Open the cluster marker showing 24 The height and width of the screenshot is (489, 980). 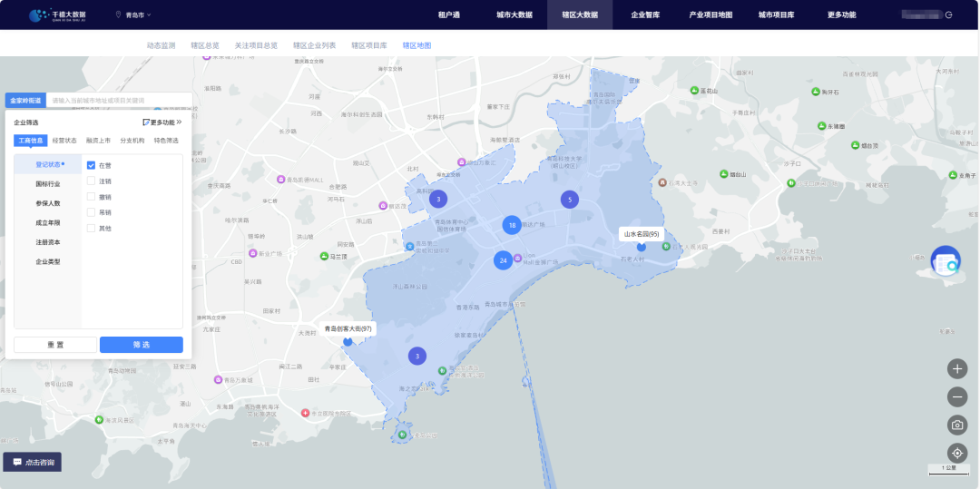[x=503, y=259]
